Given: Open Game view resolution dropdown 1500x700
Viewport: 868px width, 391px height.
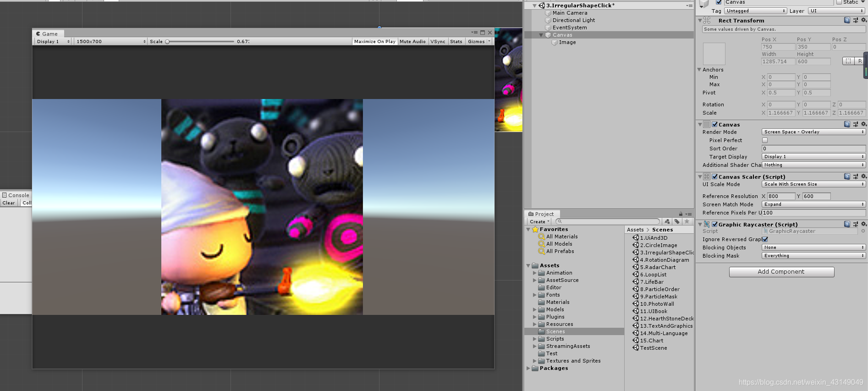Looking at the screenshot, I should pos(111,41).
